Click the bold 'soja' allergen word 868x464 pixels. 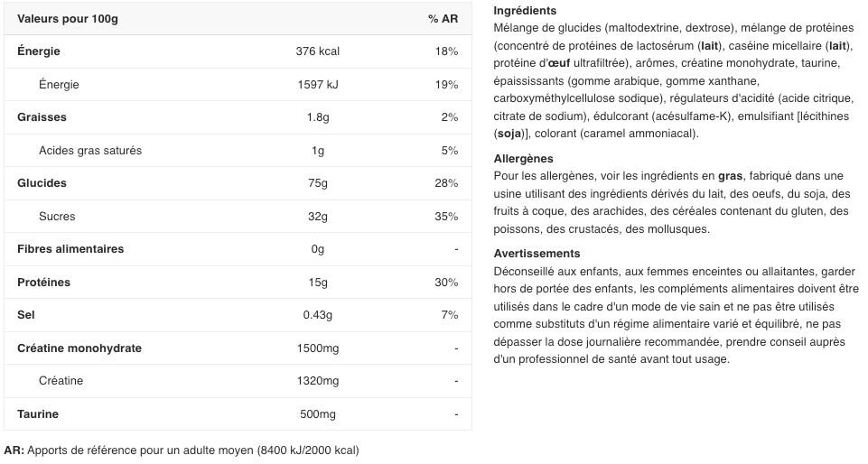click(x=510, y=134)
